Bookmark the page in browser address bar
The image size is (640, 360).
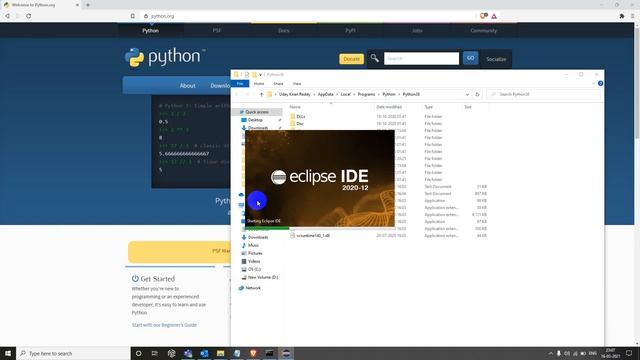133,16
